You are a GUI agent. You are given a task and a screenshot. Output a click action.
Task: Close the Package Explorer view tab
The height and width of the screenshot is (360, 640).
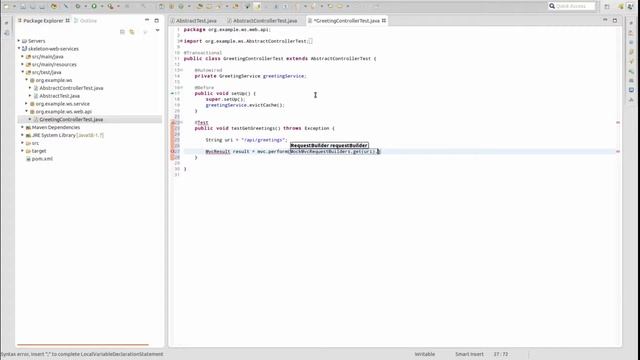67,20
